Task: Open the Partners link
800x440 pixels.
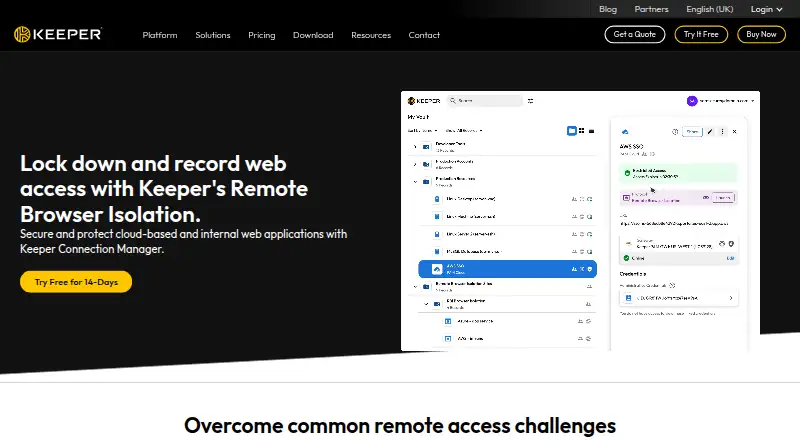Action: [x=651, y=9]
